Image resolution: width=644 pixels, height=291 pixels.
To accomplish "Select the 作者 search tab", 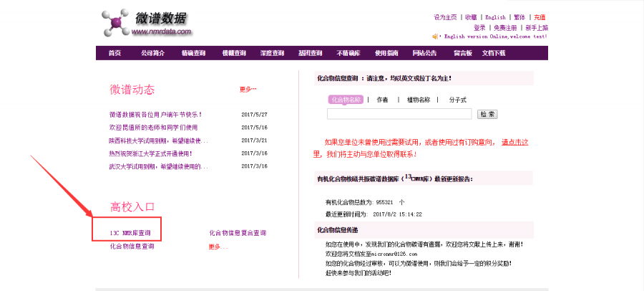I will tap(382, 100).
